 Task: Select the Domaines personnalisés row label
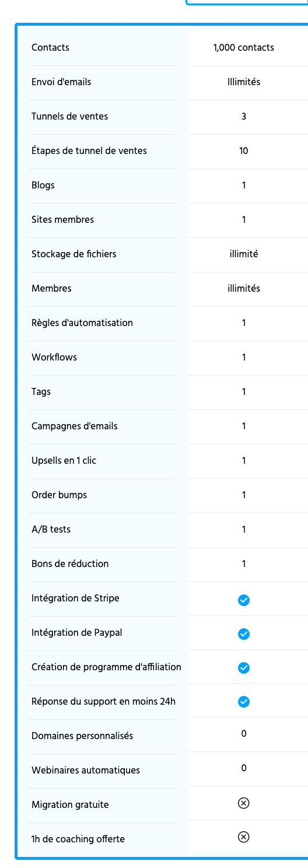(x=82, y=736)
